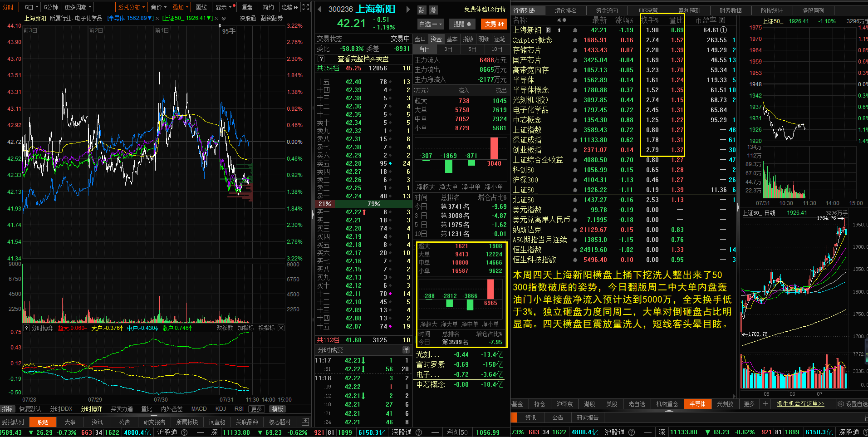
Task: Click the 融 margin trading badge
Action: [422, 10]
